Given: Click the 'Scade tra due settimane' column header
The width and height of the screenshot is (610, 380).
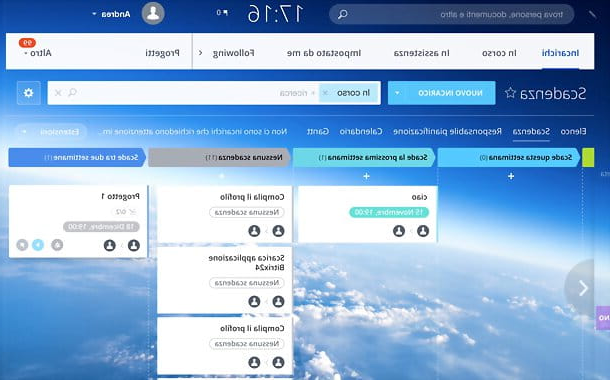Looking at the screenshot, I should tap(77, 158).
